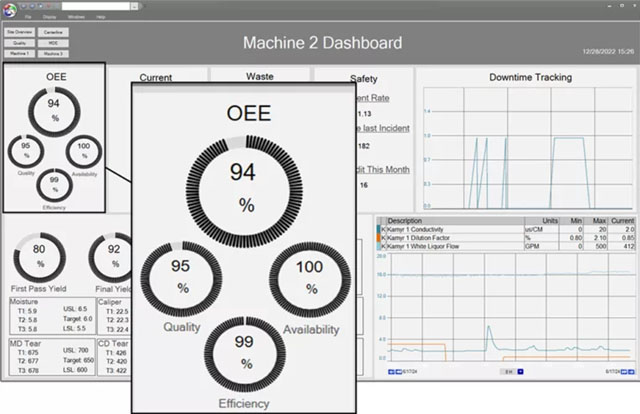Select the dark teal Conductivity trace marker
This screenshot has height=414, width=640.
[x=379, y=229]
